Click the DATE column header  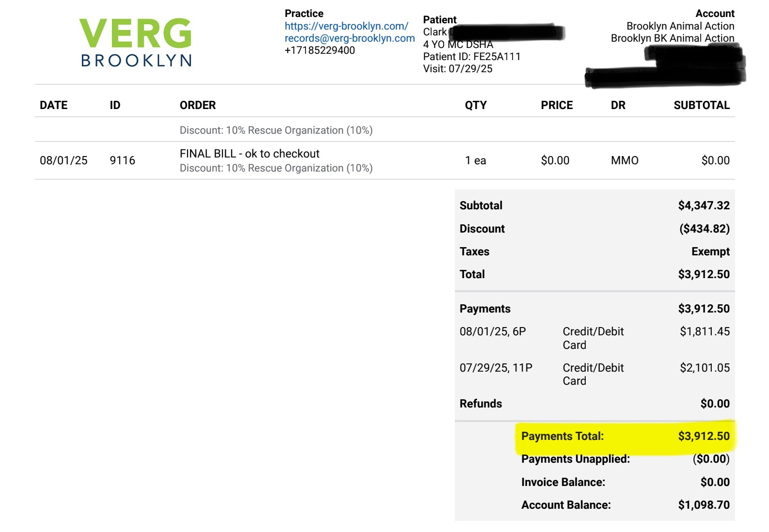(53, 105)
